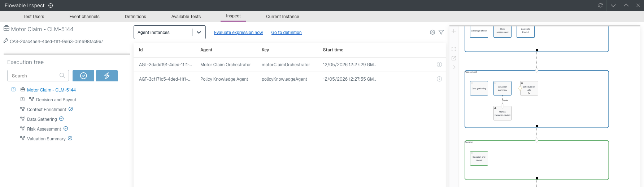Image resolution: width=644 pixels, height=187 pixels.
Task: Zoom in on the diagram with plus icon
Action: 454,31
